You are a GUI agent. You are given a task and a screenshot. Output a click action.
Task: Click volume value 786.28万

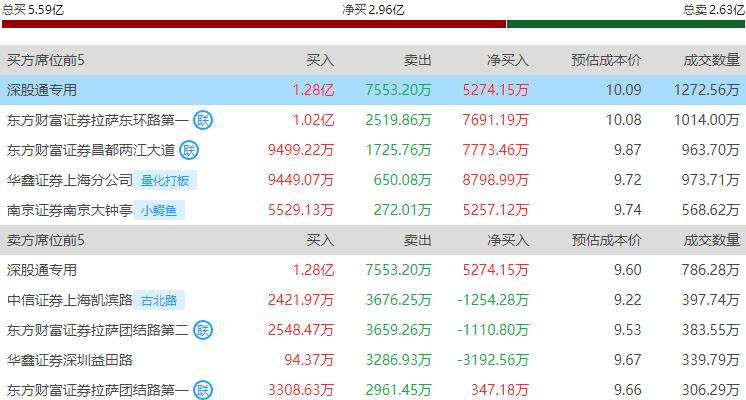(x=710, y=270)
